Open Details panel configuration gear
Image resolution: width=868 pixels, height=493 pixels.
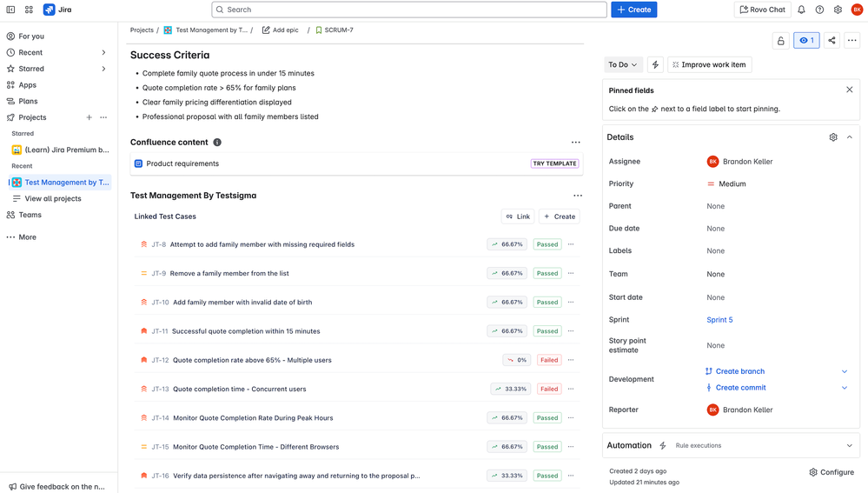(833, 137)
